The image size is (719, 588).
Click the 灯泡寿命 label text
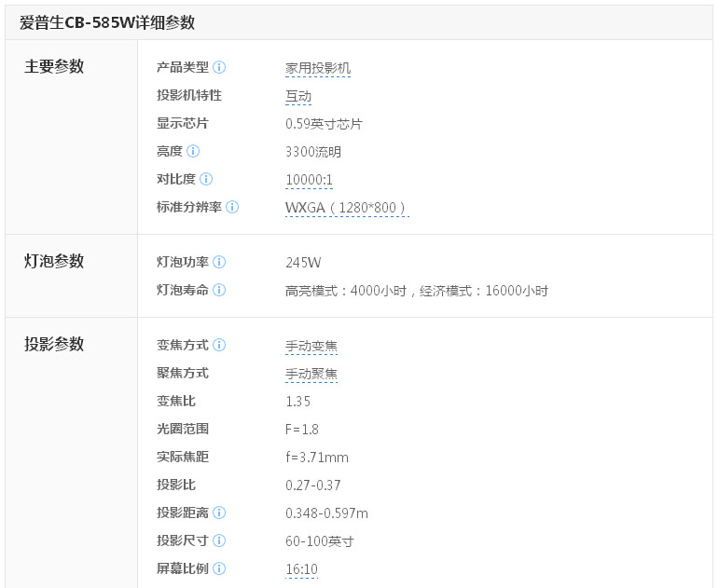(183, 290)
